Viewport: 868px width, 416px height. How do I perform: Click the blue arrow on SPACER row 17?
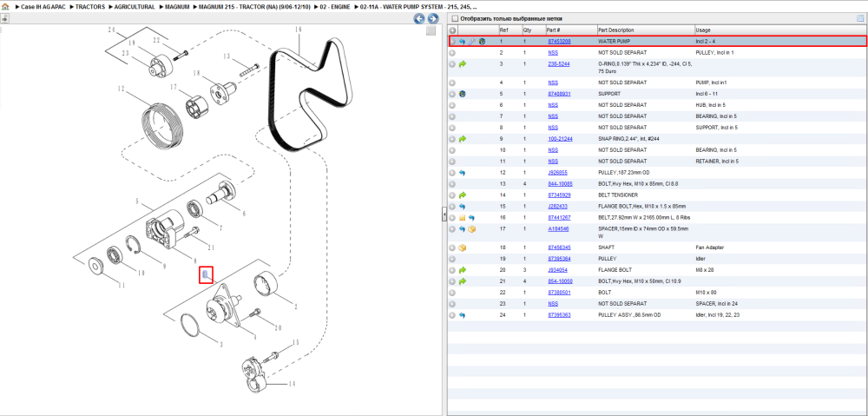(x=463, y=228)
